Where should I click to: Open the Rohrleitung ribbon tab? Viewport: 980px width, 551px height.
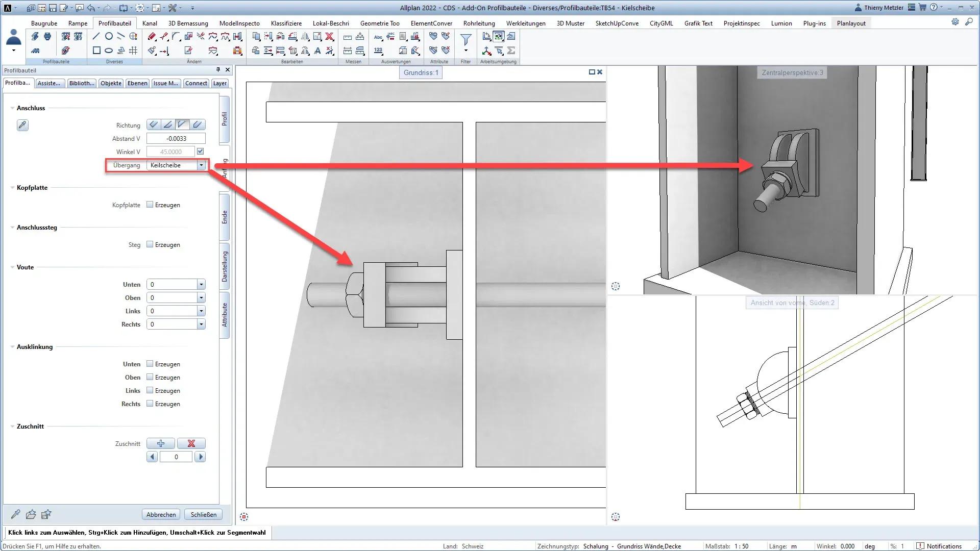click(x=479, y=23)
